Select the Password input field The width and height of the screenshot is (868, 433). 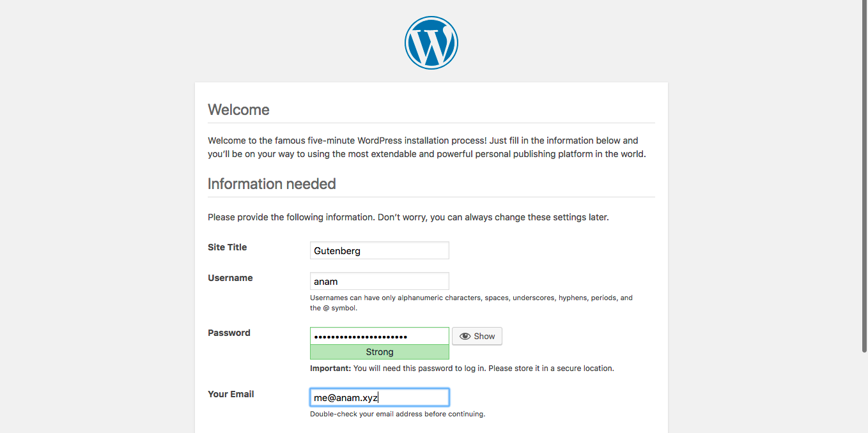click(379, 337)
